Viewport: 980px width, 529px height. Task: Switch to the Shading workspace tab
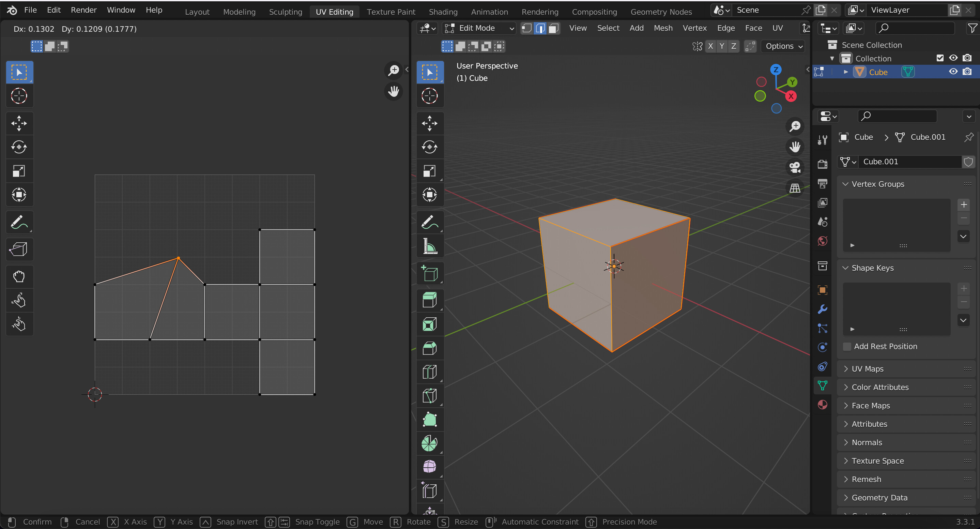tap(443, 12)
